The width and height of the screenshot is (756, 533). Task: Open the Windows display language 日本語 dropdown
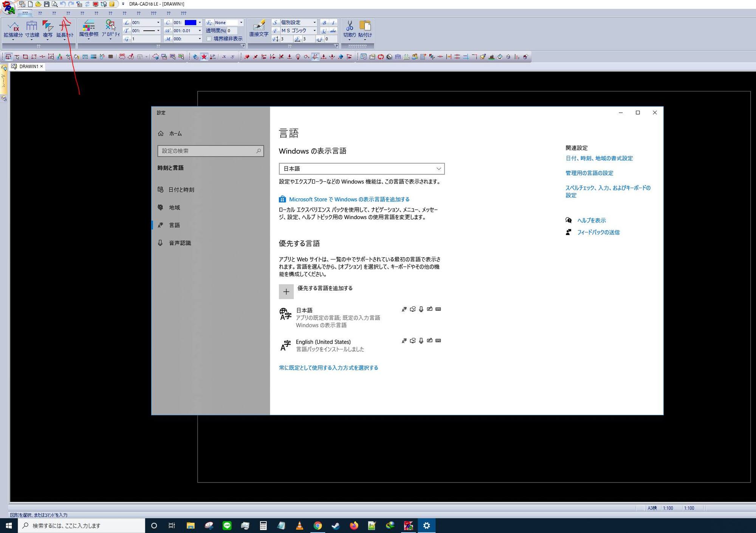coord(362,168)
